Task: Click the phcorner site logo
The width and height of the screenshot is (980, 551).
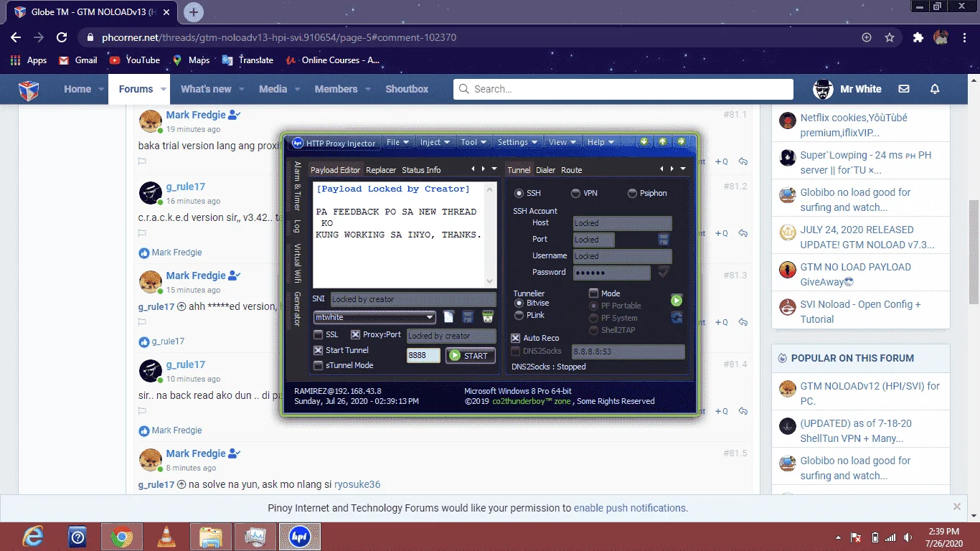Action: pyautogui.click(x=29, y=90)
